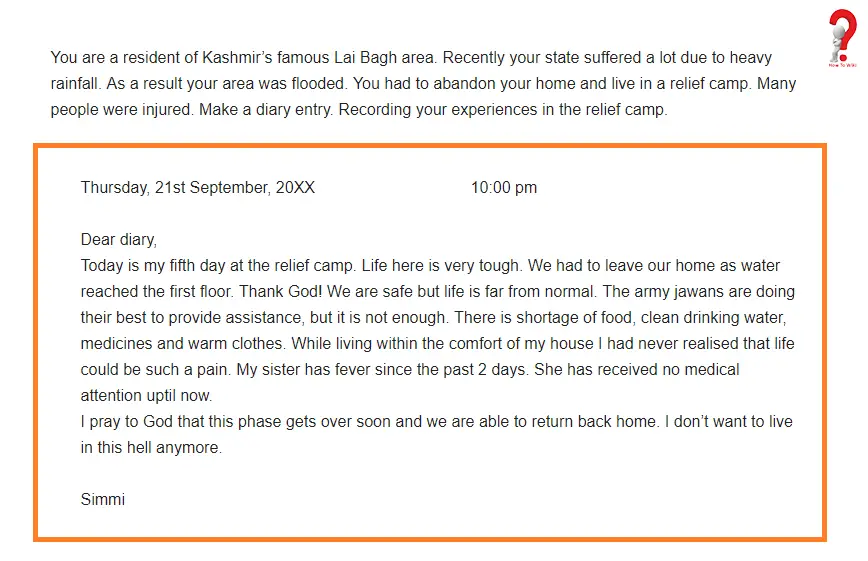Click 'in this hell anymore.' line

click(151, 447)
